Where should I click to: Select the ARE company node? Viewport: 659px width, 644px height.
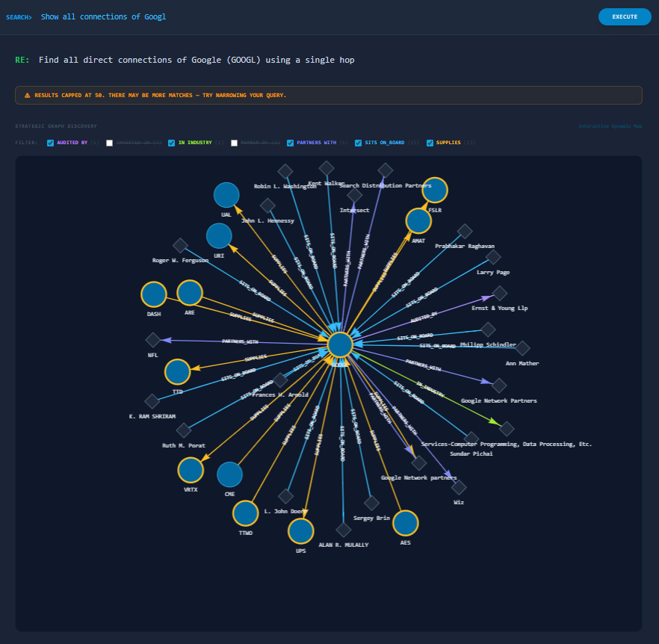click(190, 293)
